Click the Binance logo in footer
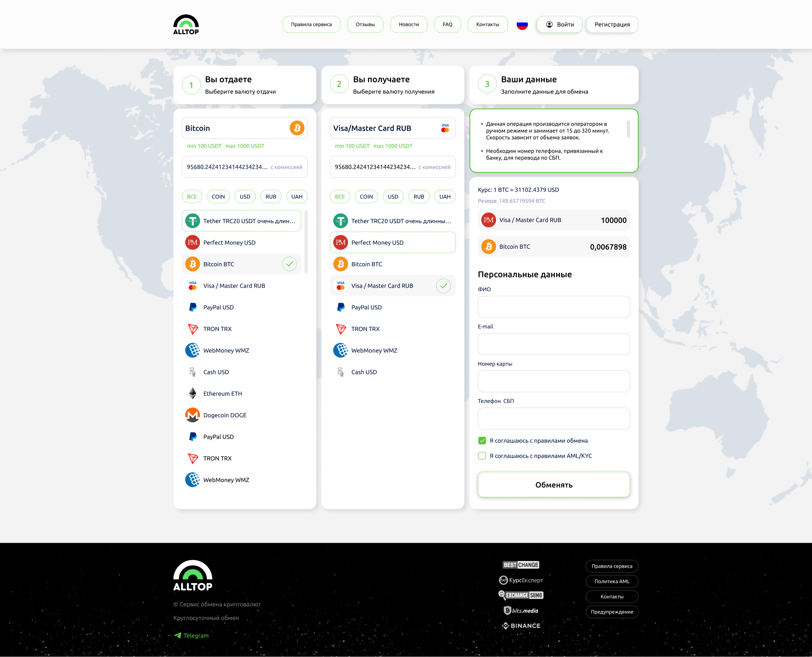This screenshot has width=812, height=657. click(521, 626)
